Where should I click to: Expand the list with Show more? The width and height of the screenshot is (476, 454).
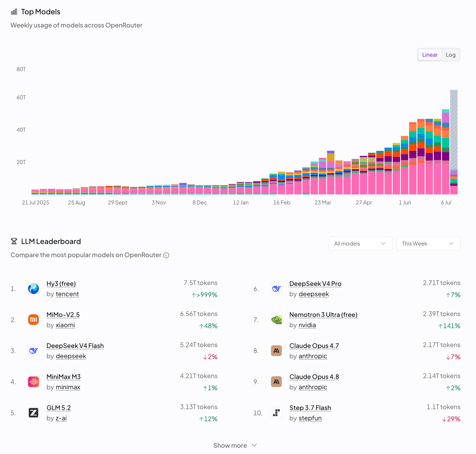pos(235,445)
